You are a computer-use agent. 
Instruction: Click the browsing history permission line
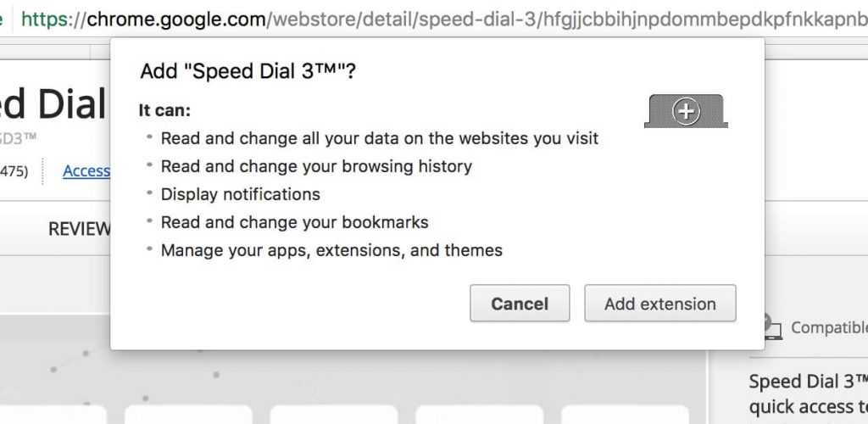(x=316, y=166)
